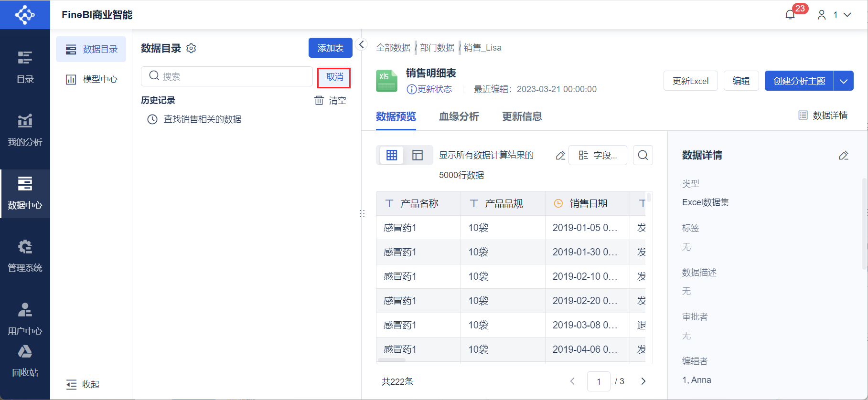The width and height of the screenshot is (868, 400).
Task: Select cell 2019-04-06 date
Action: point(588,349)
